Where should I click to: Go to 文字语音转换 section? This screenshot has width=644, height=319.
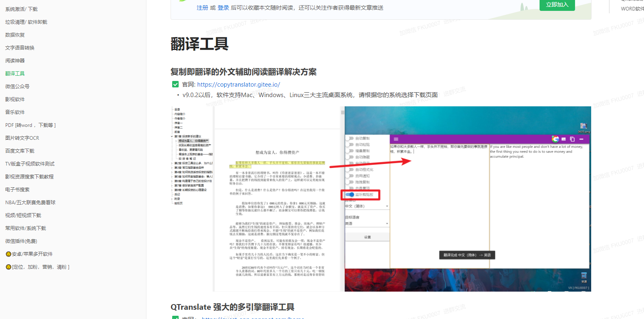point(20,48)
